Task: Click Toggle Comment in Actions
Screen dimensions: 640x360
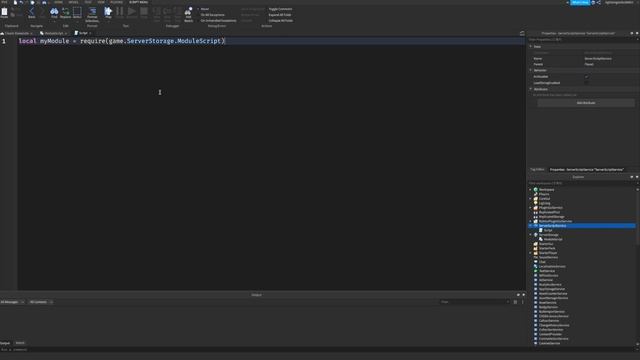Action: coord(280,9)
